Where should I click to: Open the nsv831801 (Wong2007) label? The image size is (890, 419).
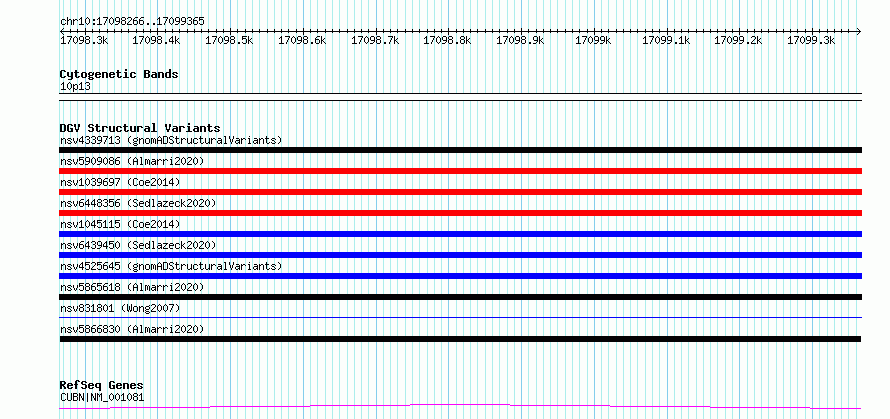point(120,308)
